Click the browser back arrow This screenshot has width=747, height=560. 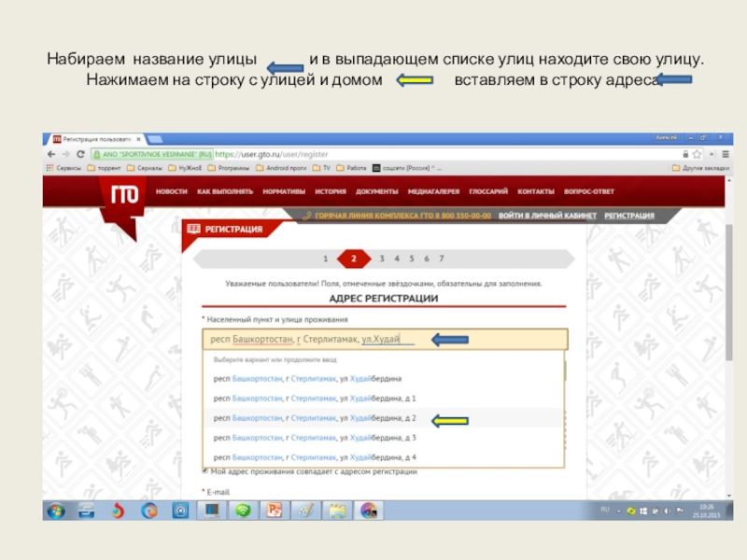click(x=51, y=154)
